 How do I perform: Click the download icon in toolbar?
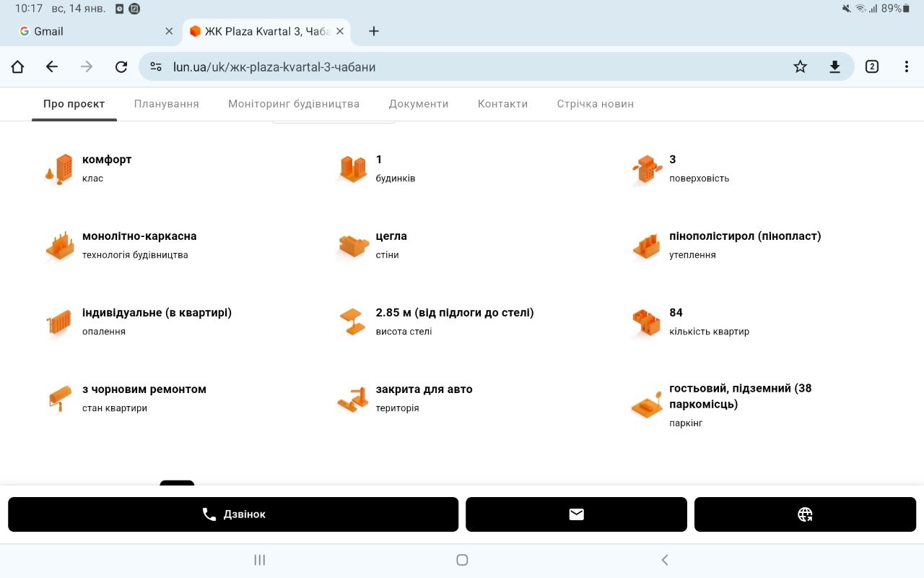click(x=834, y=67)
